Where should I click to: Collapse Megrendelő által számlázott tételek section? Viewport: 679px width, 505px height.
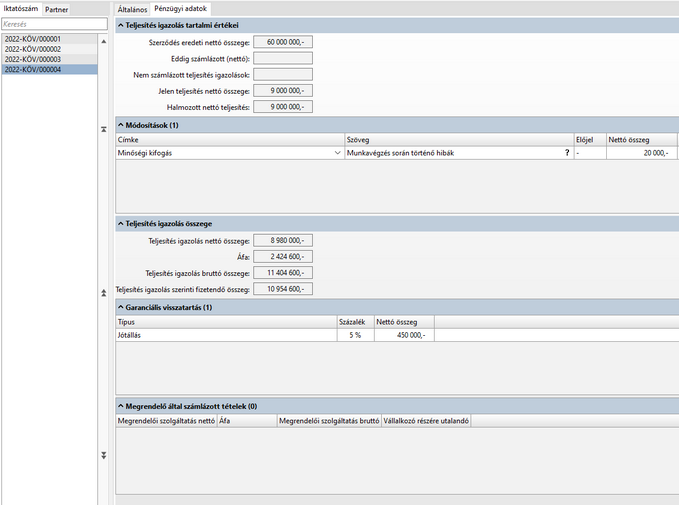(121, 406)
